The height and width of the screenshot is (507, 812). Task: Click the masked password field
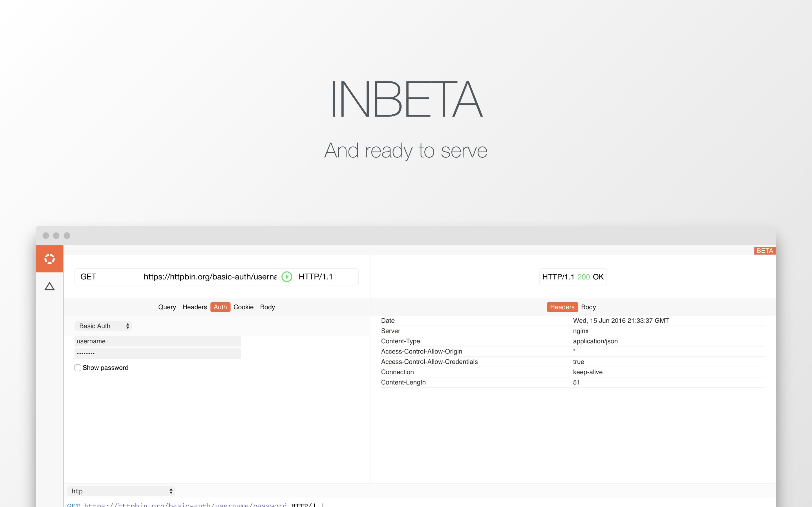click(x=158, y=353)
